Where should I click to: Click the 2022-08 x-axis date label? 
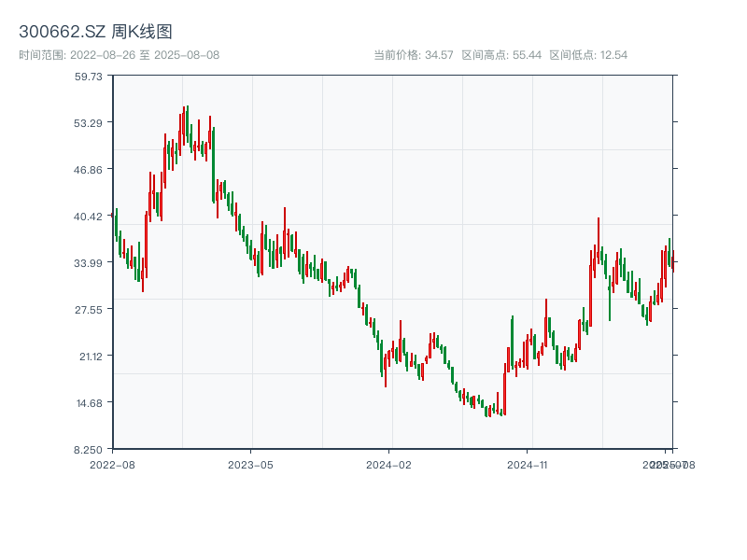(112, 464)
